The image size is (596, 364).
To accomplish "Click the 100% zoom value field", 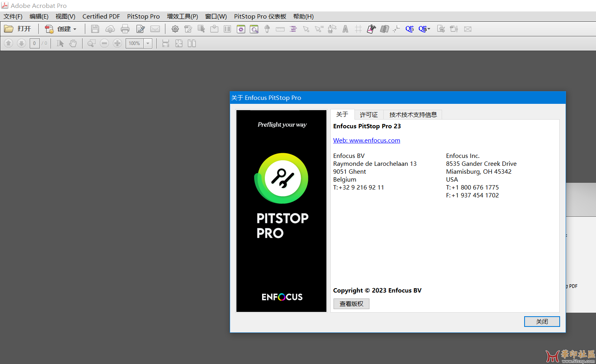I will pyautogui.click(x=135, y=43).
